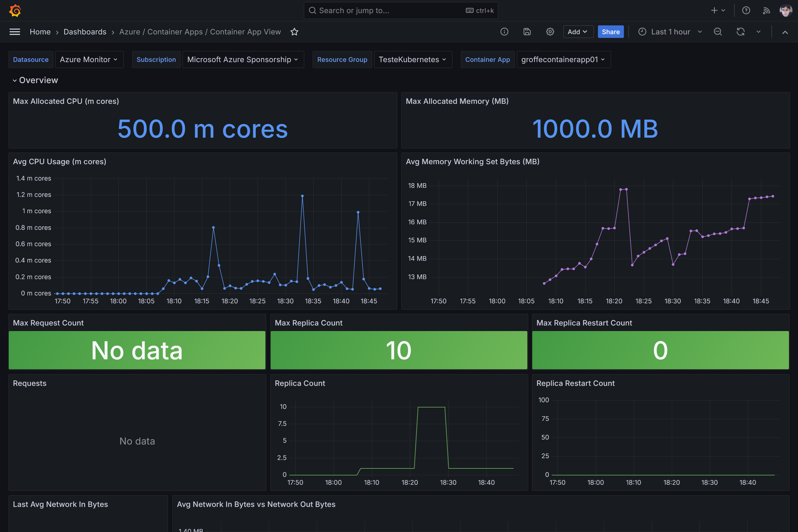
Task: Open the hamburger navigation menu
Action: 15,32
